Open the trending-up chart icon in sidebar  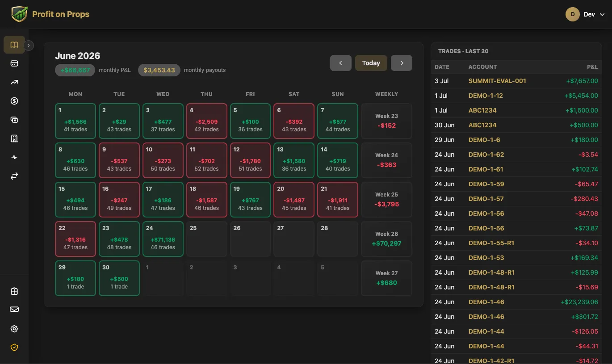[14, 82]
